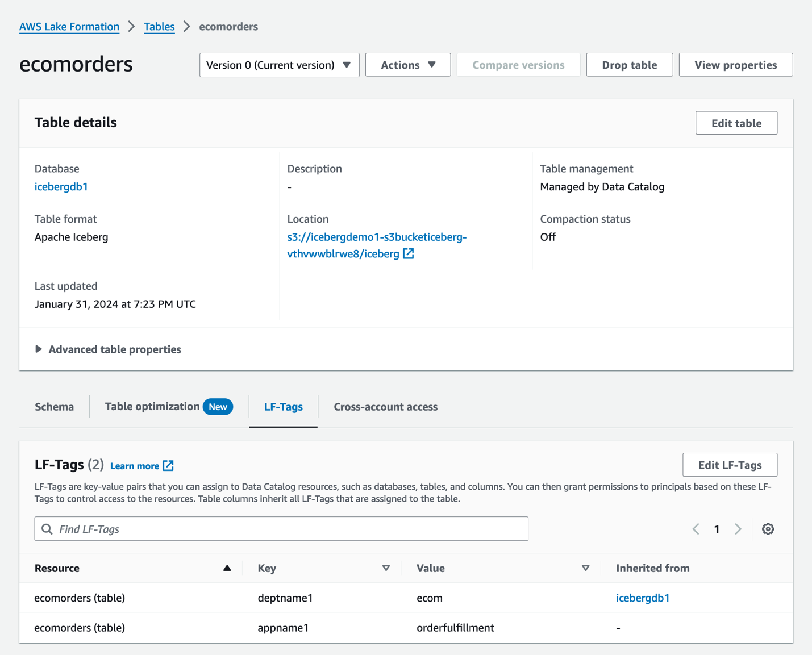Click ecomorders (table) in deptname1 row

80,598
